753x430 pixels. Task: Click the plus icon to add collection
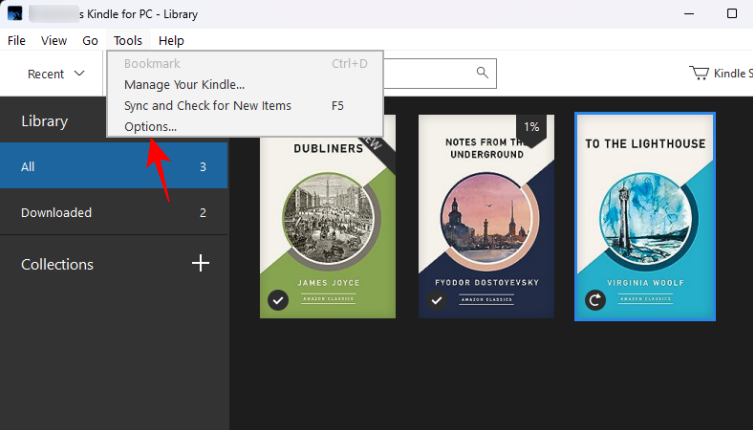pos(200,263)
